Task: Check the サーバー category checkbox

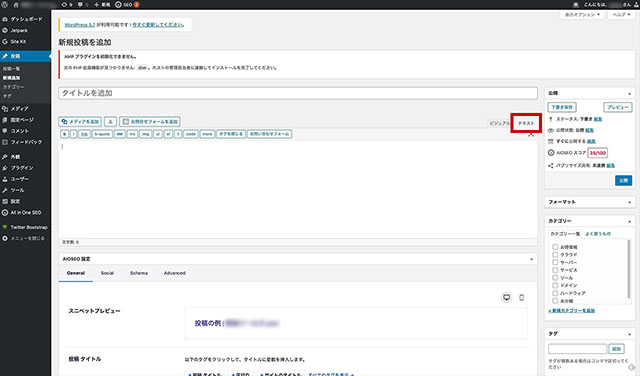Action: click(555, 262)
